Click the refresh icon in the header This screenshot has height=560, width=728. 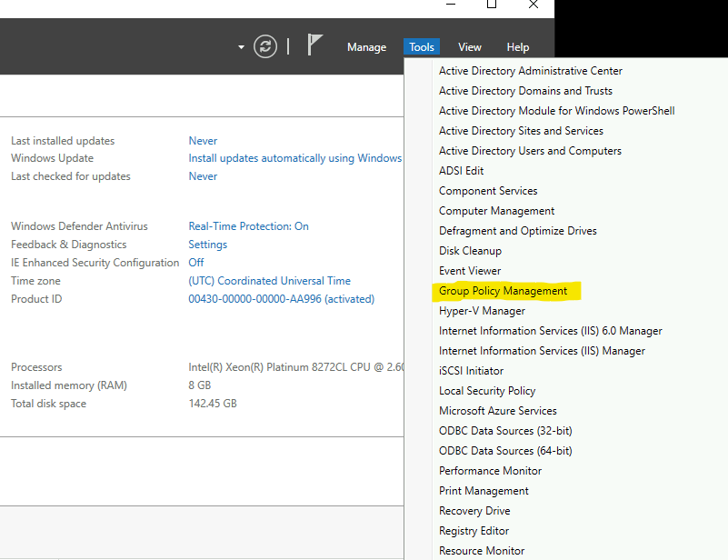tap(265, 47)
